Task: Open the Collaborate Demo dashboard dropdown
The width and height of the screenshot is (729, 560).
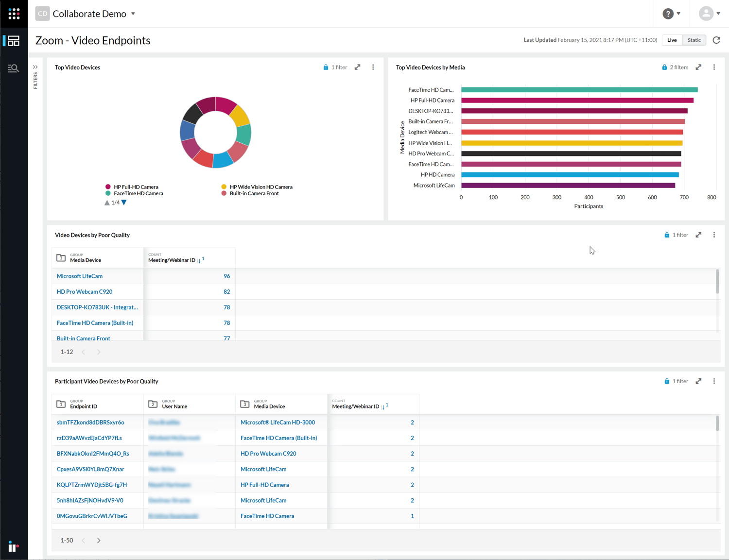Action: pyautogui.click(x=133, y=14)
